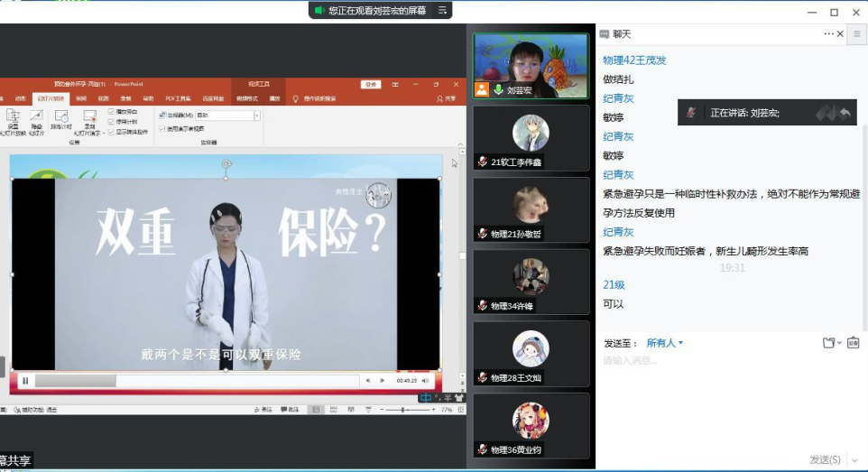
Task: Click the screenshot icon in chat toolbar
Action: [853, 343]
